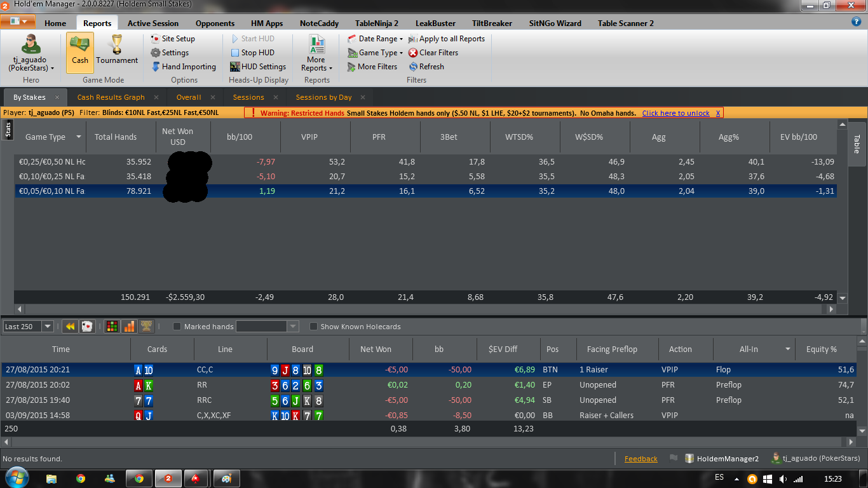Click the orange bar chart icon
This screenshot has width=868, height=488.
tap(129, 327)
